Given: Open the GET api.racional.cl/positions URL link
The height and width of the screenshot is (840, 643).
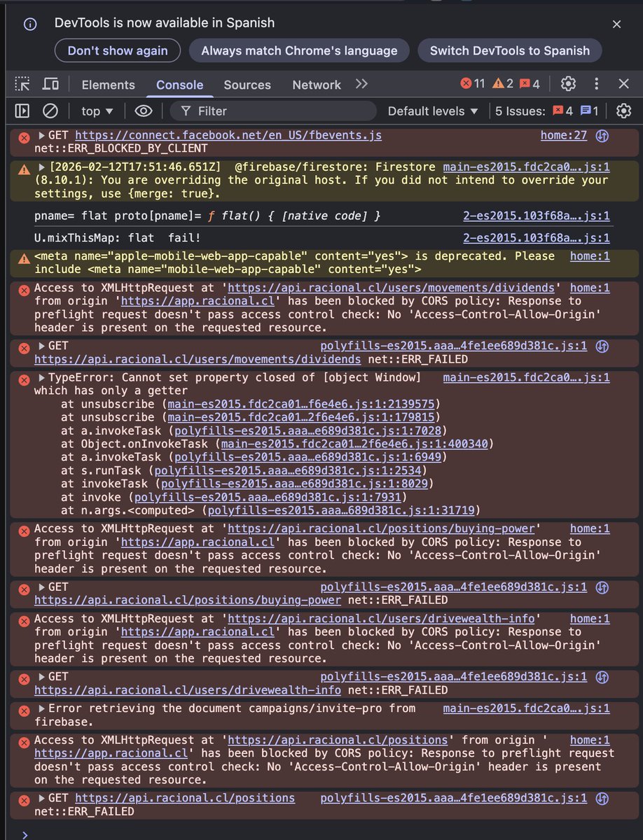Looking at the screenshot, I should 185,798.
